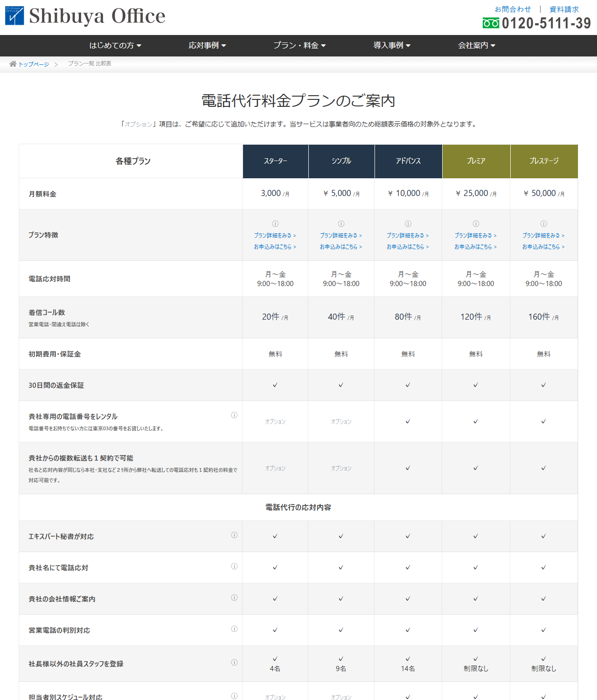Click info icon above スターター plan details
The width and height of the screenshot is (597, 700).
[x=275, y=224]
